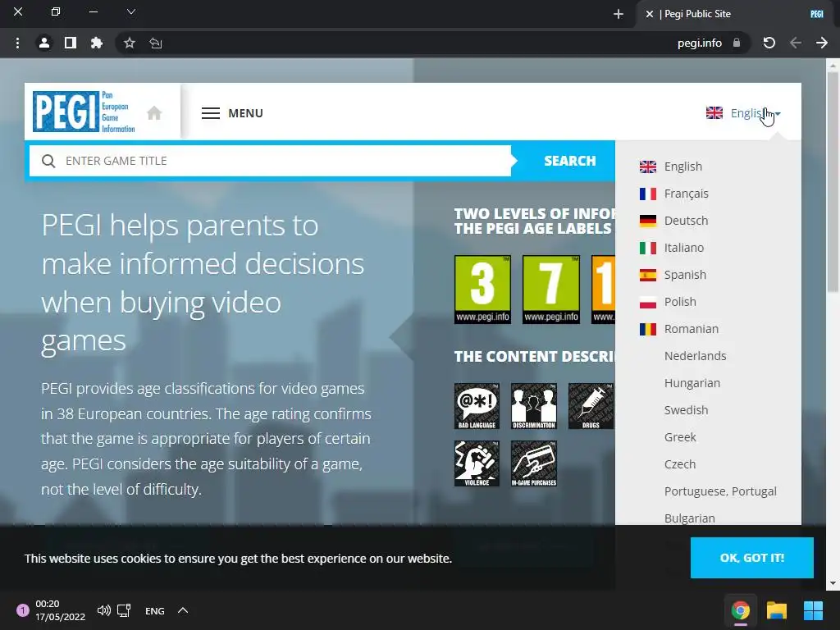Select Bulgarian language option
Image resolution: width=840 pixels, height=630 pixels.
[x=689, y=518]
